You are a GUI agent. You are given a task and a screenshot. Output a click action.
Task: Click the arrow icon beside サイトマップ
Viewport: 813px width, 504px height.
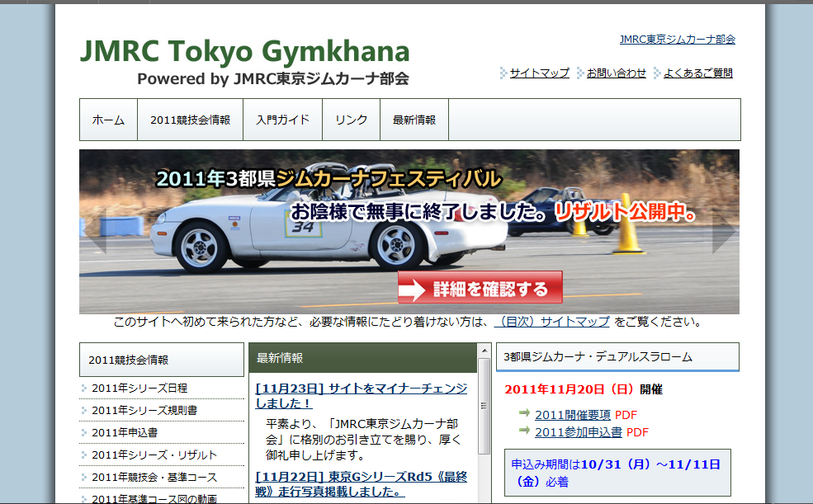click(x=503, y=73)
